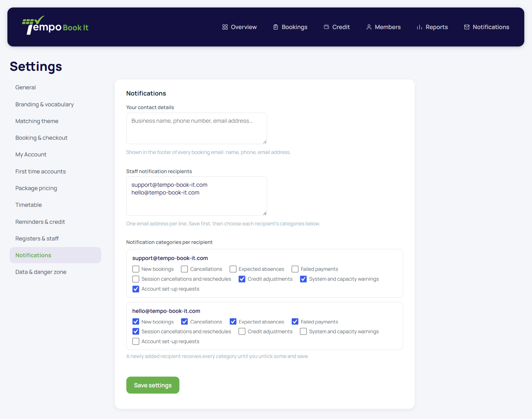
Task: Untick Account set-up requests for support@
Action: pos(136,289)
